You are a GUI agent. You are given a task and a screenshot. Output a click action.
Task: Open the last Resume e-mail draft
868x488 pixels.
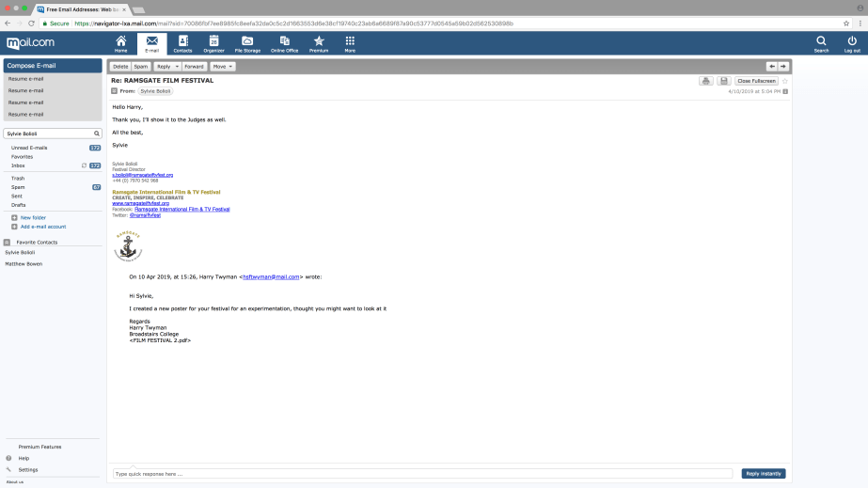(25, 114)
